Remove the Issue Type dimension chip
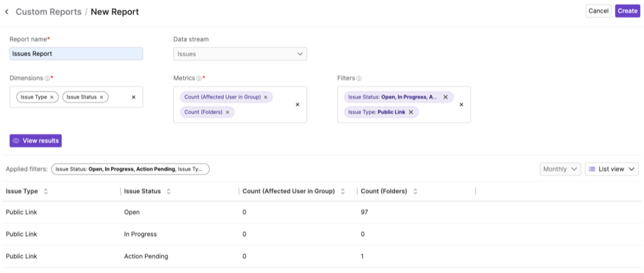The image size is (644, 273). tap(52, 97)
